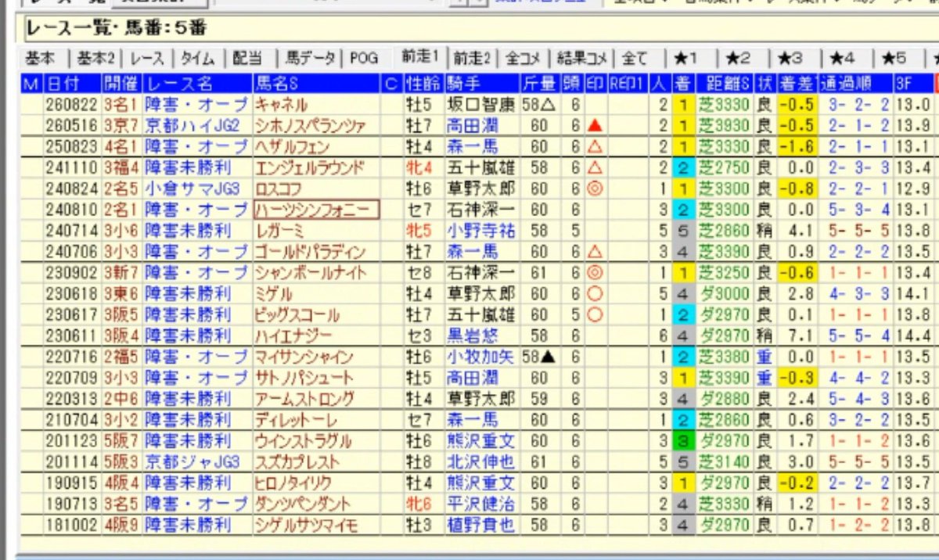Open the 基本2 tab
Viewport: 939px width, 560px height.
point(98,59)
